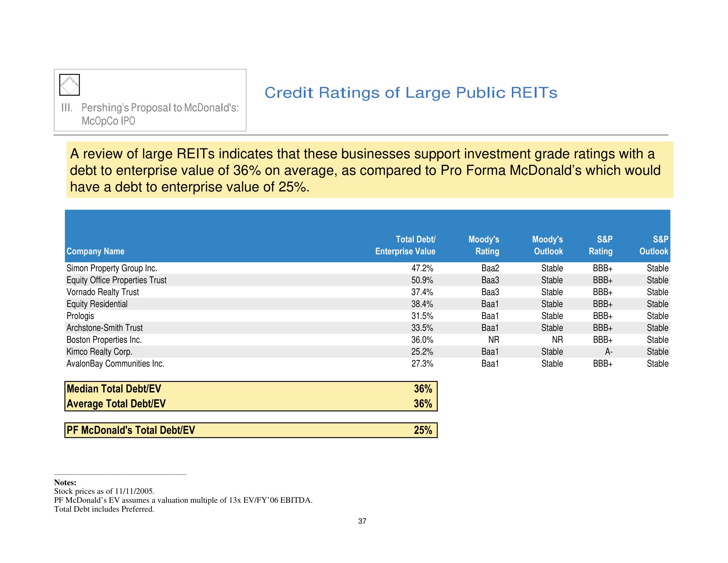
Task: Click the Pershing Square logo icon
Action: click(x=69, y=85)
